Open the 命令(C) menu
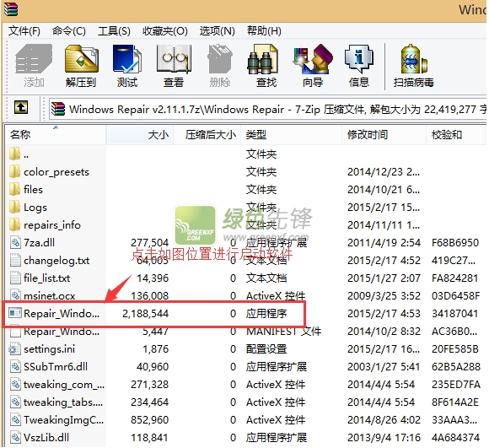 (x=69, y=31)
